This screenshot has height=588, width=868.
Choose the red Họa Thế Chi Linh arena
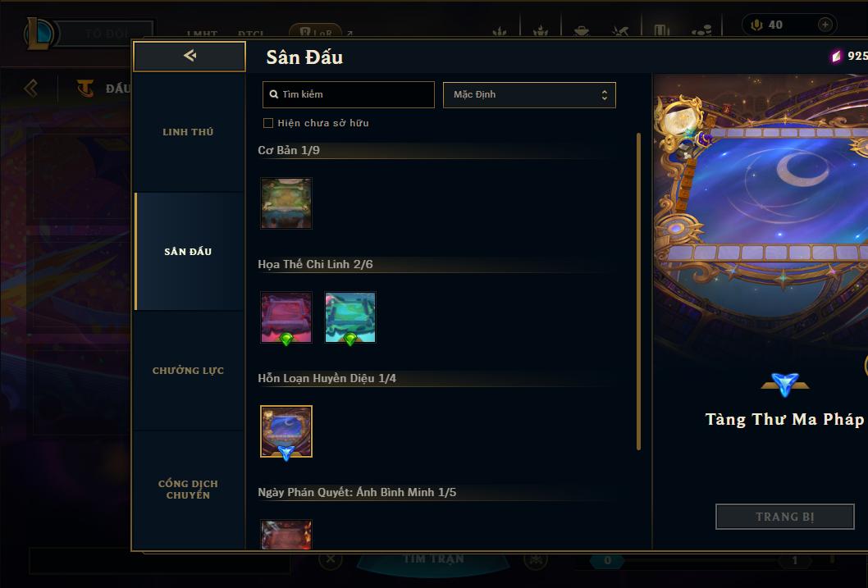point(286,317)
